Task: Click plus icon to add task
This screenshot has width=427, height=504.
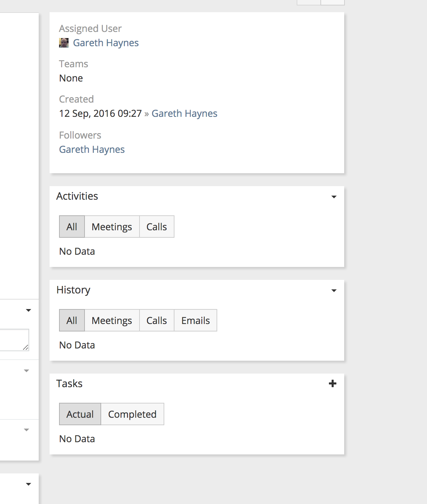Action: tap(333, 383)
